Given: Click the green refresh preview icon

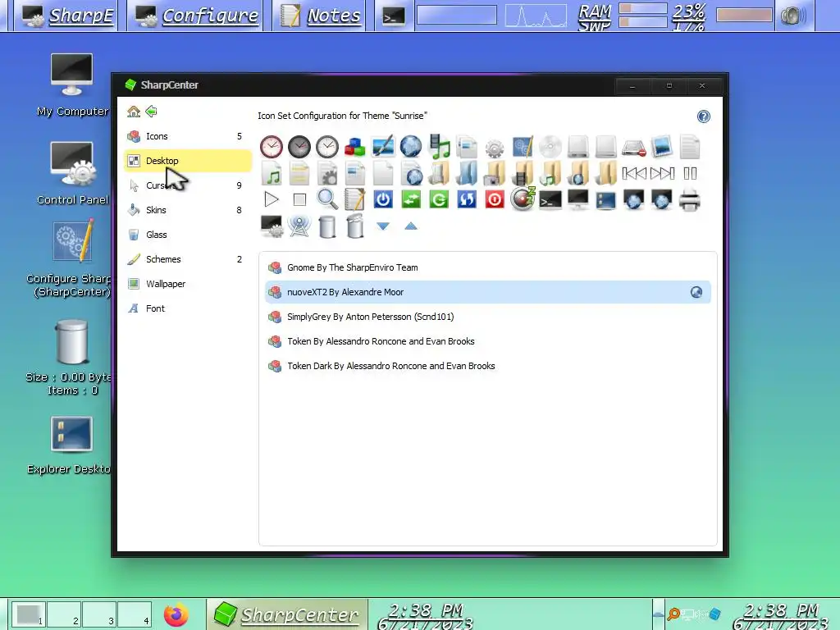Looking at the screenshot, I should click(439, 200).
